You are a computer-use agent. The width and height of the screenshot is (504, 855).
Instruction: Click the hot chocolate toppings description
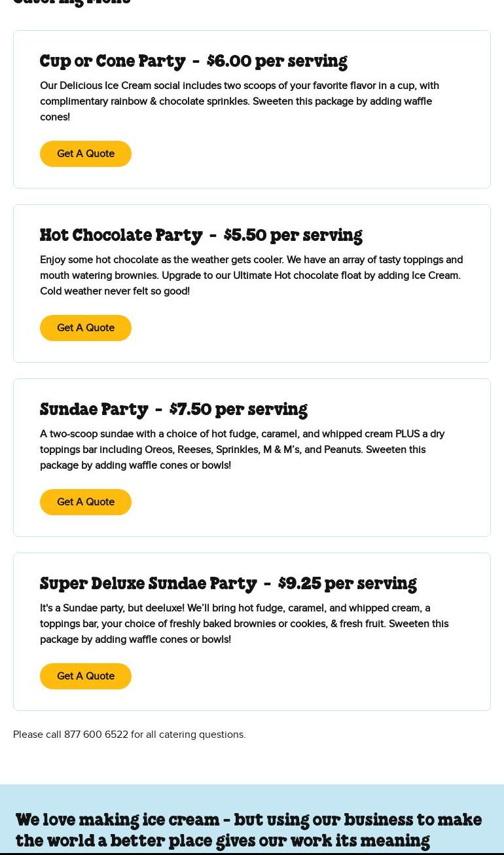tap(251, 276)
